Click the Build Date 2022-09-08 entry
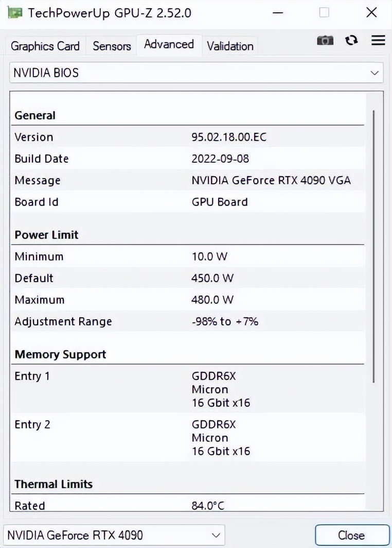 point(218,159)
